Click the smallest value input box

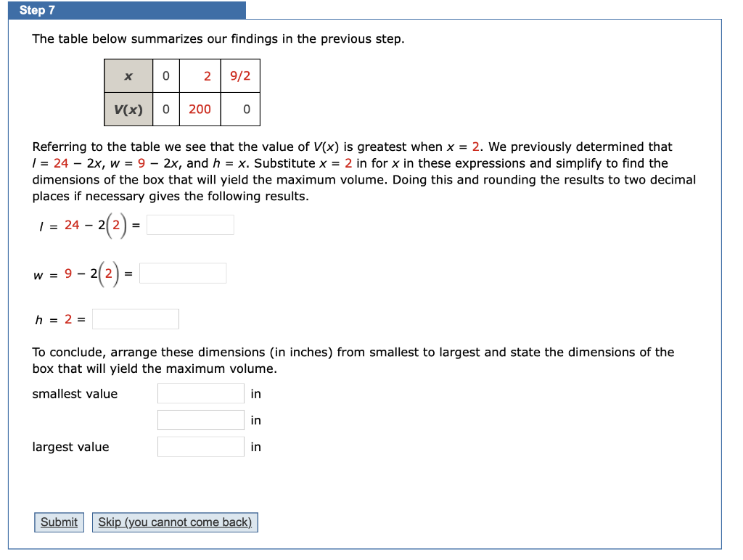[200, 393]
